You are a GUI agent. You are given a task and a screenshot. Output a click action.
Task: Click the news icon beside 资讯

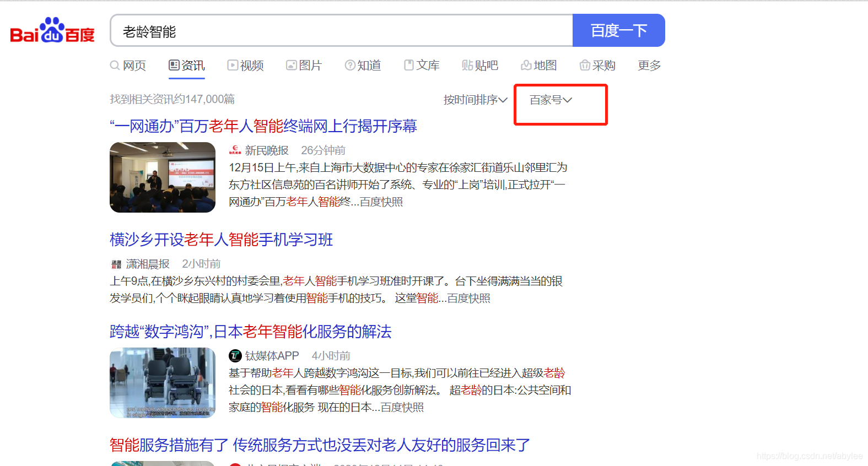click(174, 65)
